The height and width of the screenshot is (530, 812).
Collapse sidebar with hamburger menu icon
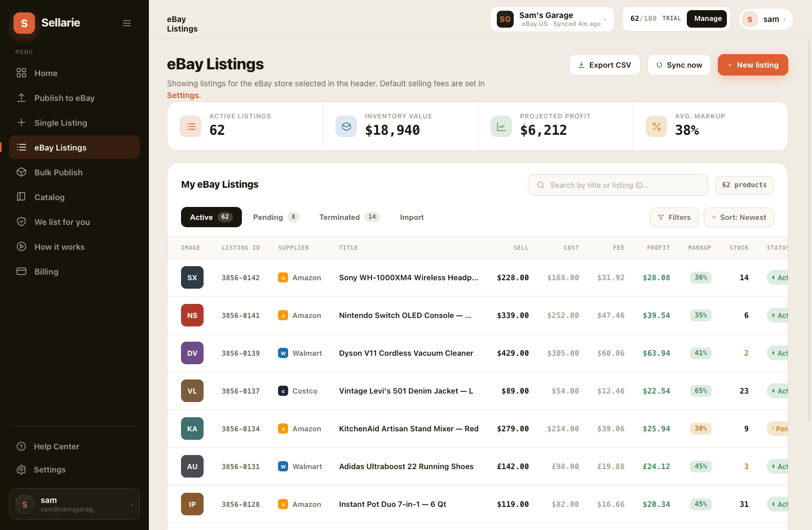pyautogui.click(x=127, y=23)
